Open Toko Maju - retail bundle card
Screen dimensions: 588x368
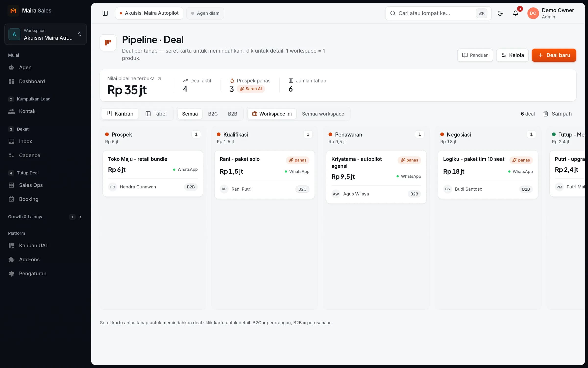coord(153,173)
